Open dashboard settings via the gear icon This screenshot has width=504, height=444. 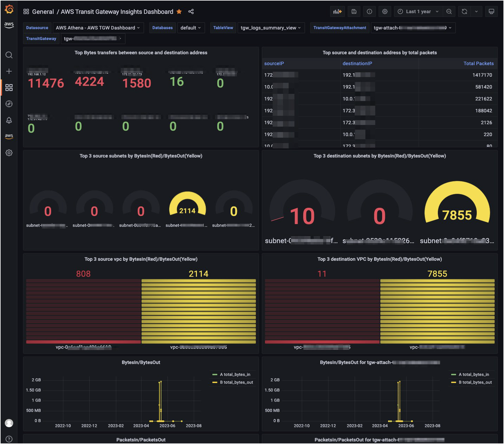(385, 12)
